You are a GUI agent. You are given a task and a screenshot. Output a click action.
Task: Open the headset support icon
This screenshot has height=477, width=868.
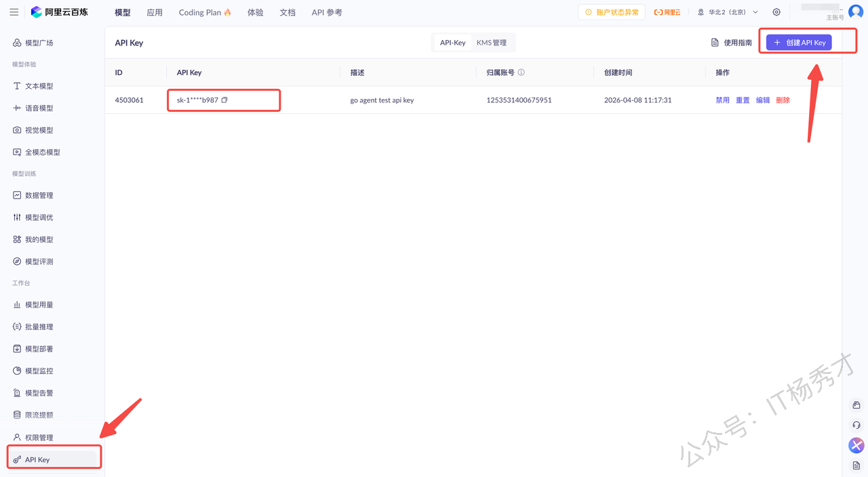pos(856,425)
